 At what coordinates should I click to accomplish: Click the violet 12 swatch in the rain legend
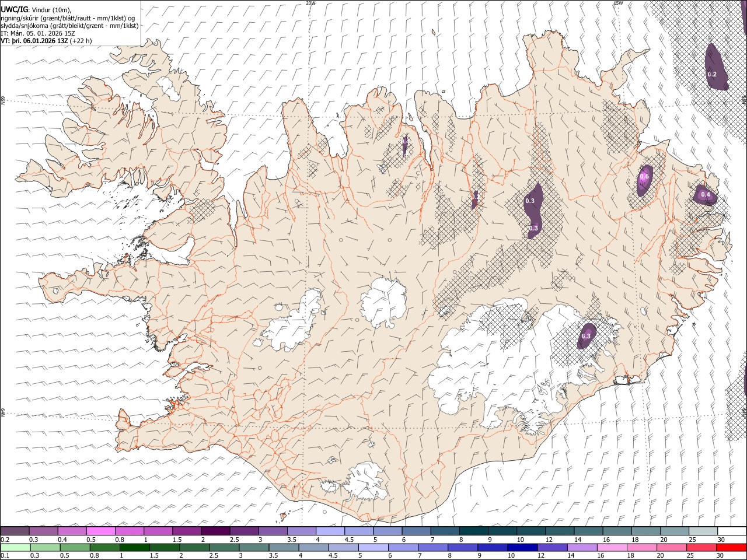pyautogui.click(x=552, y=547)
